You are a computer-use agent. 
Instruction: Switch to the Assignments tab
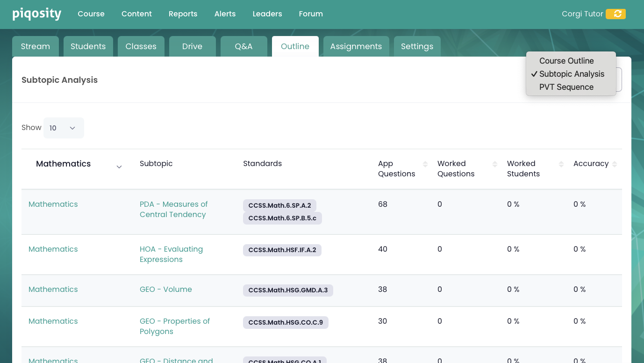(356, 46)
